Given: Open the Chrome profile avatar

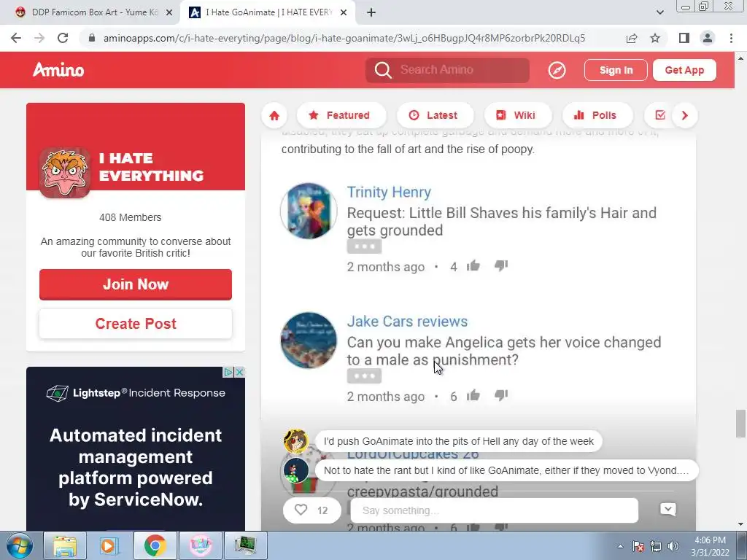Looking at the screenshot, I should 708,38.
